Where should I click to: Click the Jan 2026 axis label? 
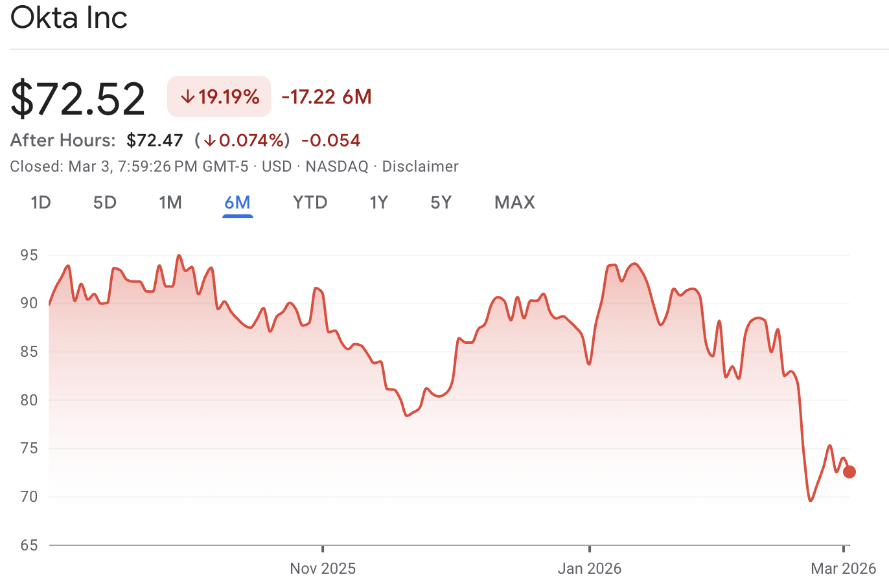(x=590, y=568)
